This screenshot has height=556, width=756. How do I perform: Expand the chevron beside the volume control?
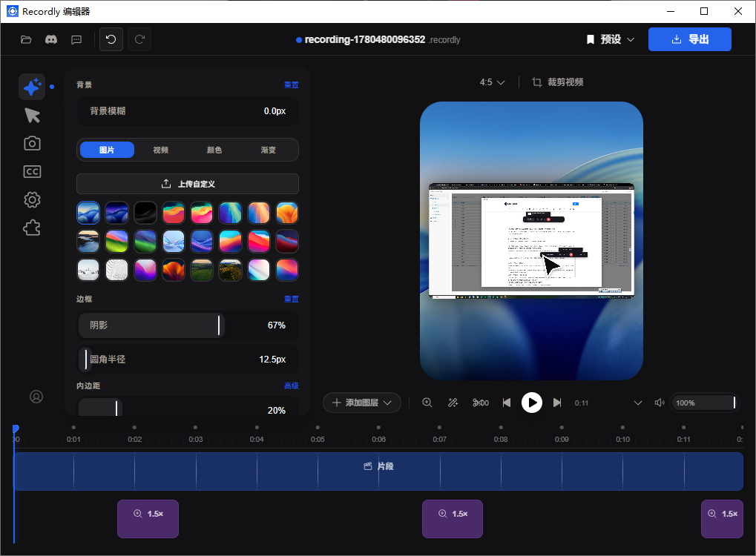click(638, 403)
